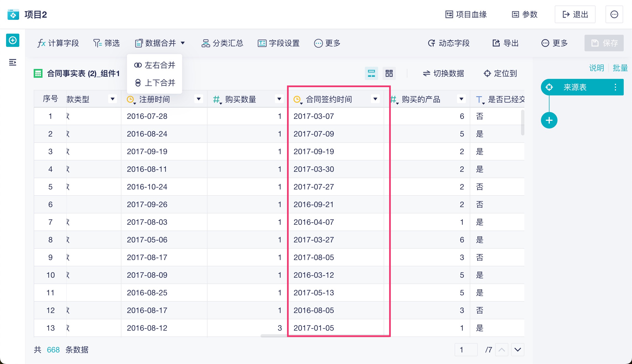Open the three-dot menu on 来源表 node

coord(615,87)
